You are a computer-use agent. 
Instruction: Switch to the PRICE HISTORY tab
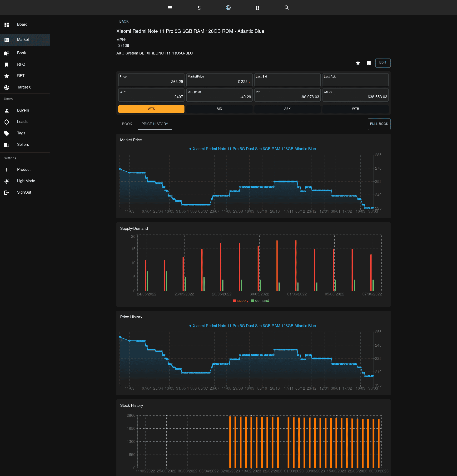(x=155, y=124)
